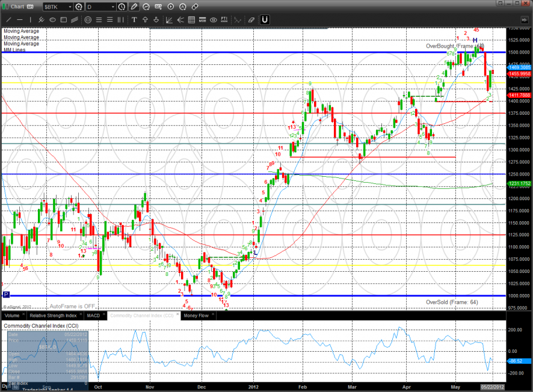Select the Fibonacci circles tool
This screenshot has height=392, width=533.
pyautogui.click(x=88, y=19)
